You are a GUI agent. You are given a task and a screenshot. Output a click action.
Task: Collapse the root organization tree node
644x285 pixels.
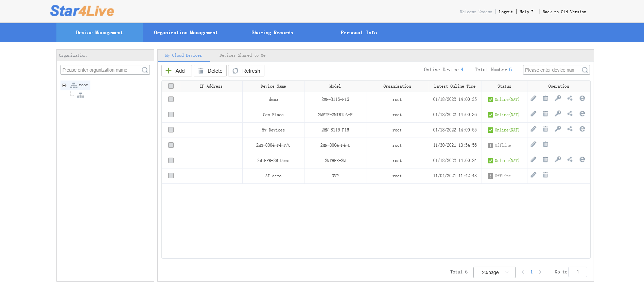64,86
